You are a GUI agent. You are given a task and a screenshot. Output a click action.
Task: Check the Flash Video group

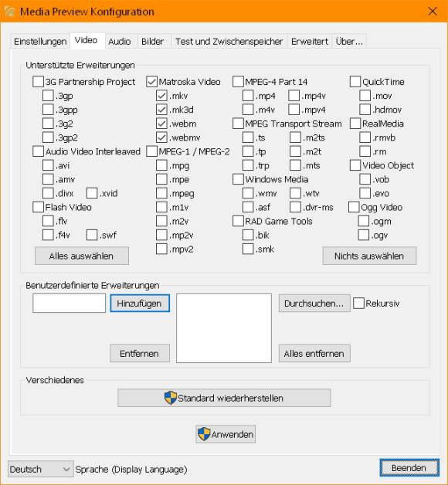(38, 207)
